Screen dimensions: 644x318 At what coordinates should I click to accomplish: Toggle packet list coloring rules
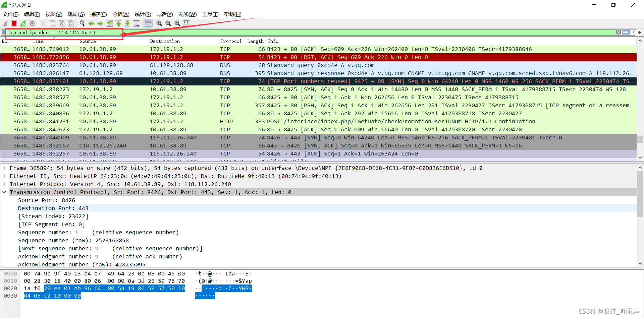click(x=148, y=23)
